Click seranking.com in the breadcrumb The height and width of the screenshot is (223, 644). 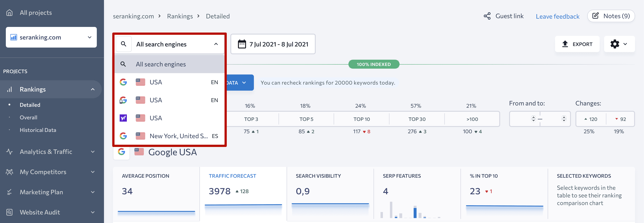coord(134,16)
